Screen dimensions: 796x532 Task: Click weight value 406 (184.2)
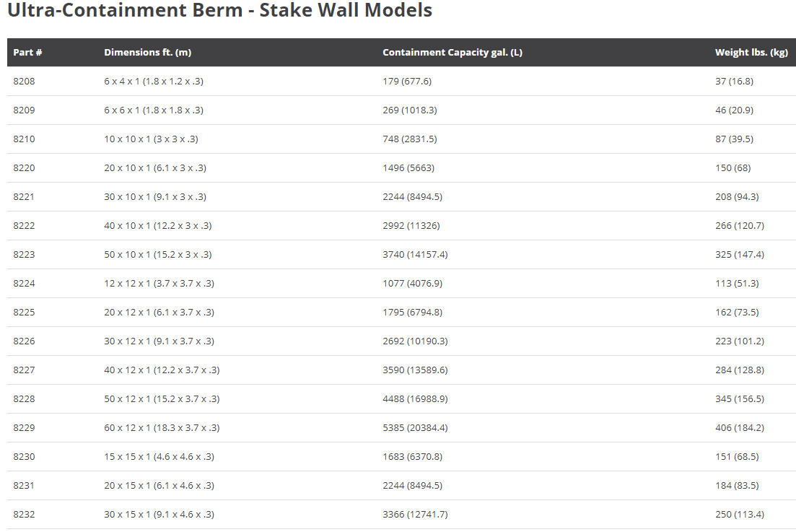[x=740, y=429]
